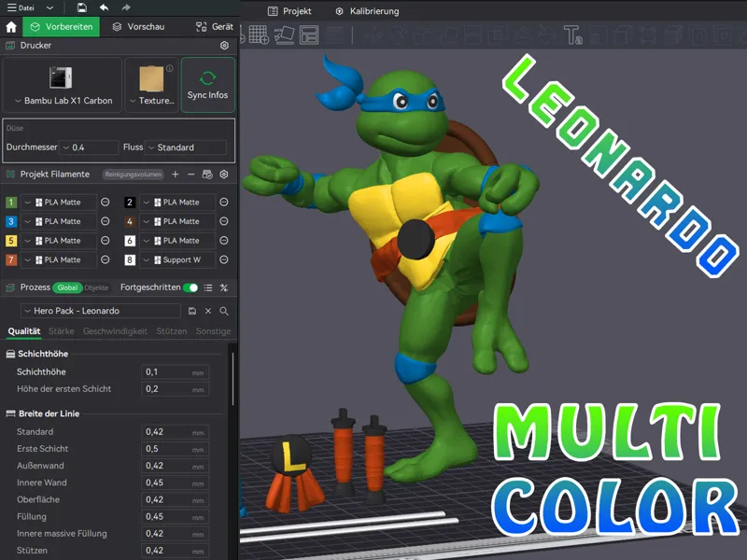Open Projekt Filamente settings gear
The image size is (747, 560).
click(224, 175)
